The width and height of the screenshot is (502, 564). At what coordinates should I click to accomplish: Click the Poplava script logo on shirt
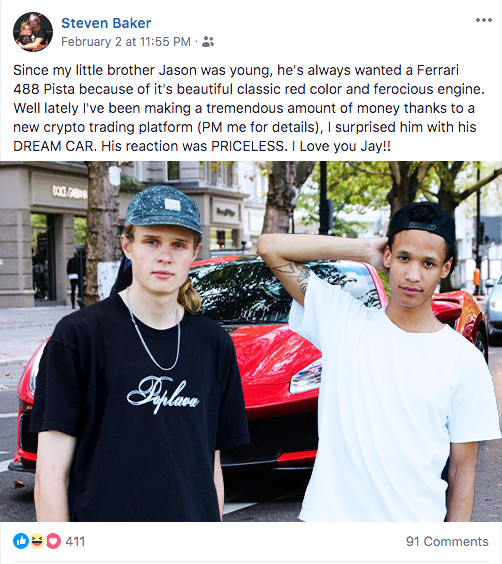[163, 395]
